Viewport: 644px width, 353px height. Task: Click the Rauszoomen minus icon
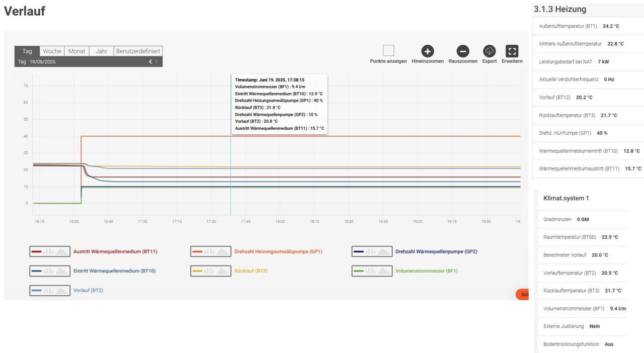462,51
